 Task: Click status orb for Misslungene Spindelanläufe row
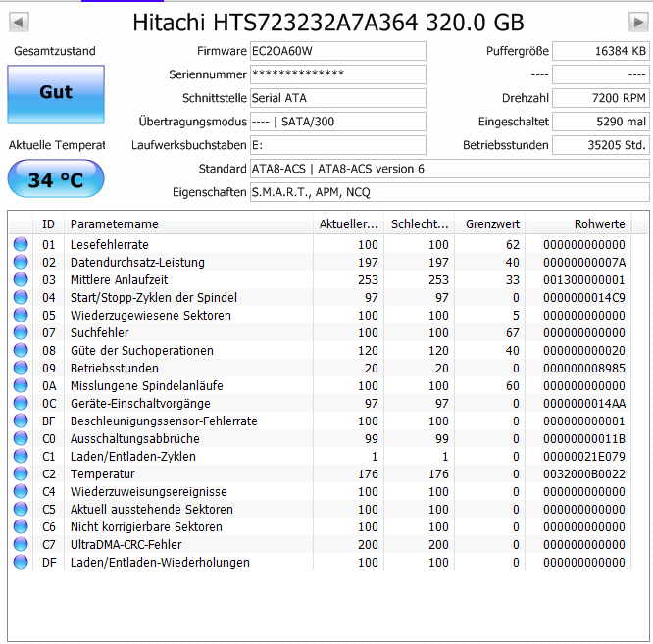click(21, 385)
